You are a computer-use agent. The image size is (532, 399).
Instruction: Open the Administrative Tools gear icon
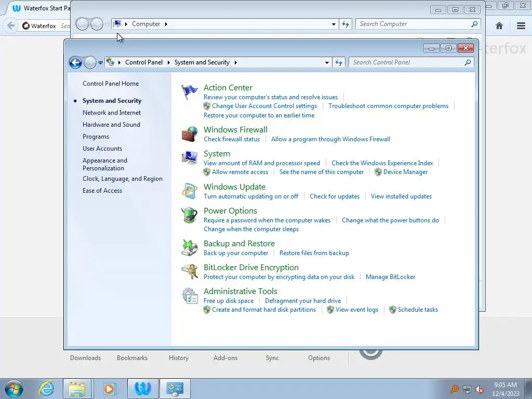tap(189, 296)
